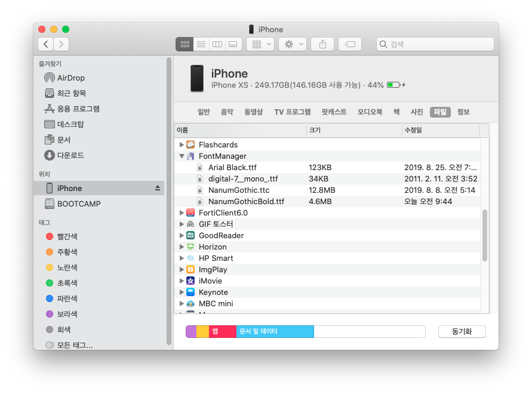Expand the FortiClient6.0 folder
Screen dimensions: 532x394
tap(182, 213)
